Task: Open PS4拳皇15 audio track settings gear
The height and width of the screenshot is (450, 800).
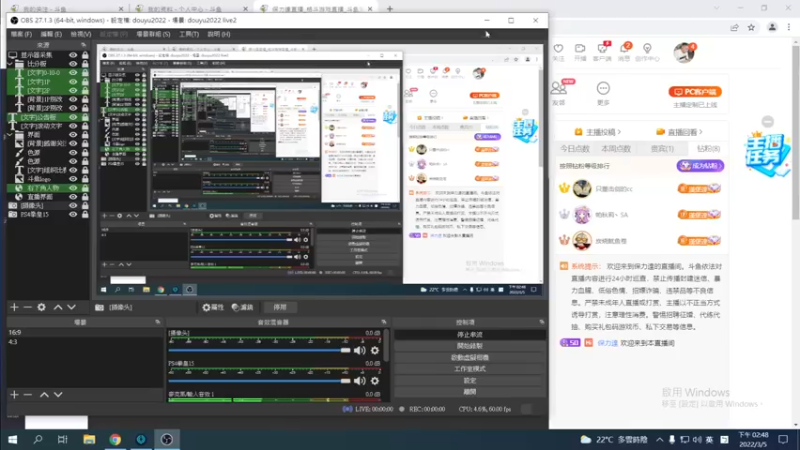Action: (375, 381)
